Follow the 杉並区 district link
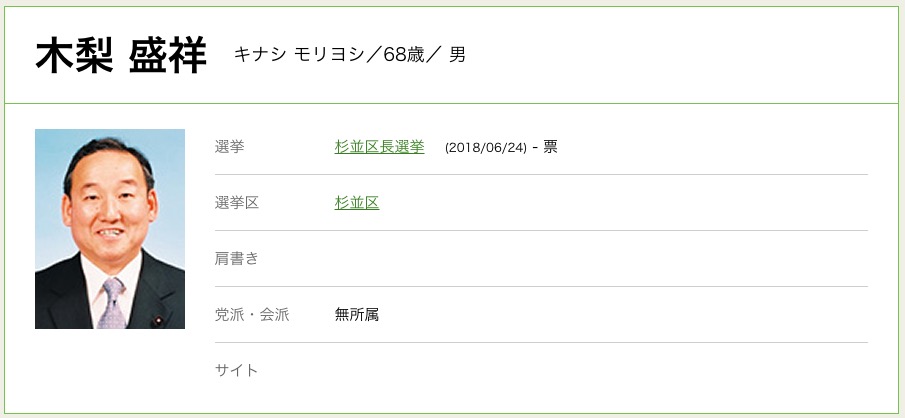The width and height of the screenshot is (905, 418). click(x=357, y=203)
